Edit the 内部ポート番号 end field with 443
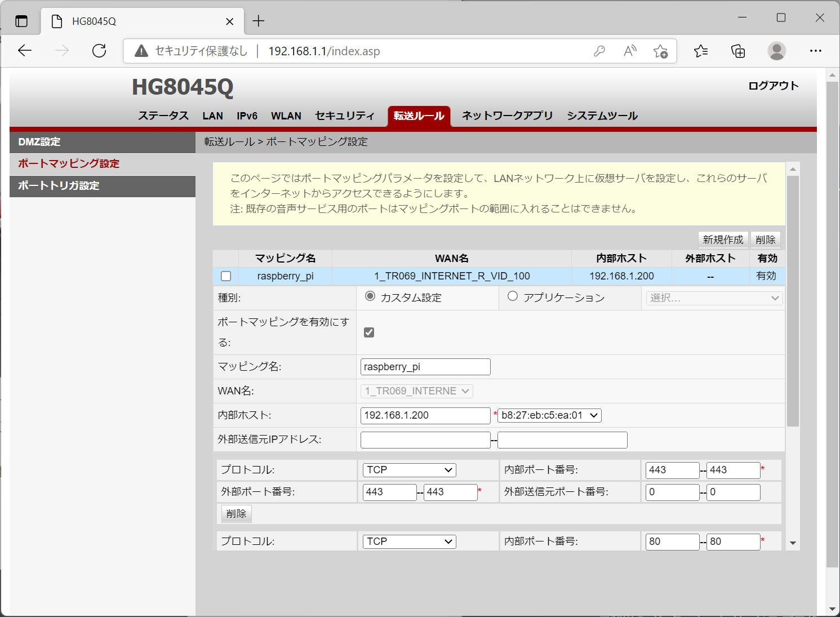Screen dimensions: 840x617 click(x=734, y=470)
